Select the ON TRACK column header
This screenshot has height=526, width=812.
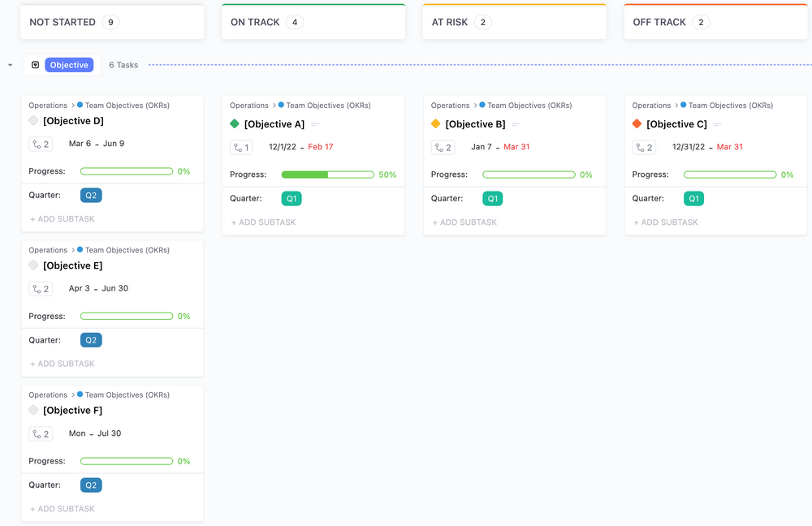255,22
